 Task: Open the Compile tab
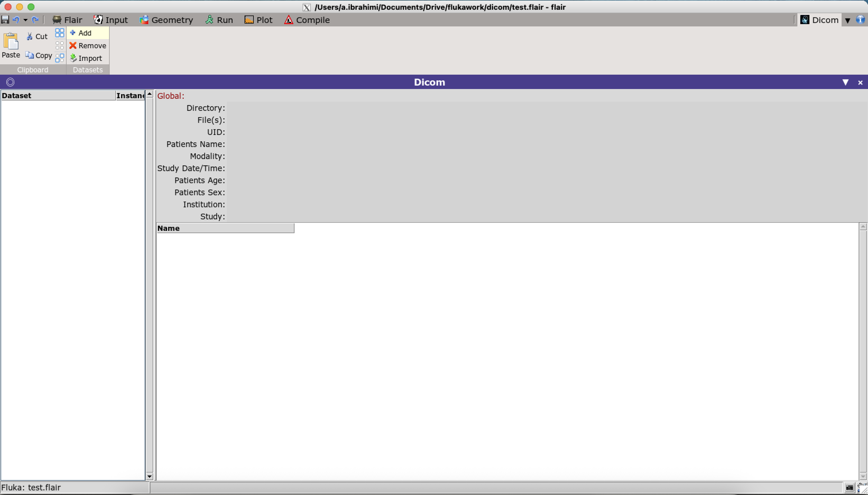click(x=307, y=20)
